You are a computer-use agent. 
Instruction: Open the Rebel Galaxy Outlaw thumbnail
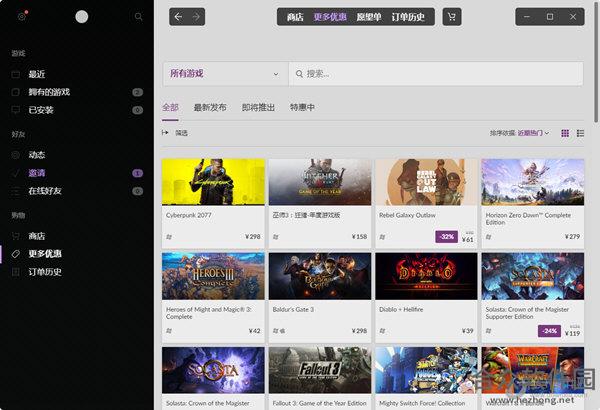426,182
